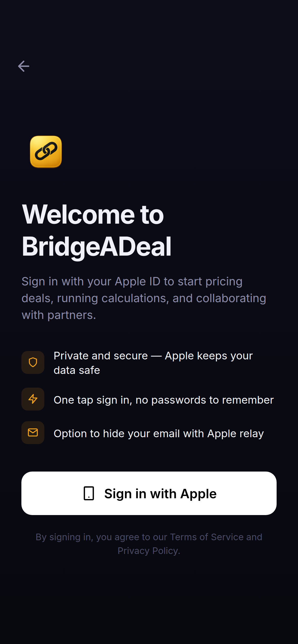Tap the Sign in with Apple button label text

[x=160, y=493]
